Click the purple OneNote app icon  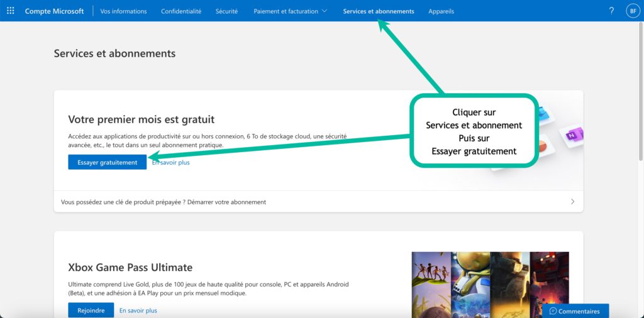tap(573, 134)
